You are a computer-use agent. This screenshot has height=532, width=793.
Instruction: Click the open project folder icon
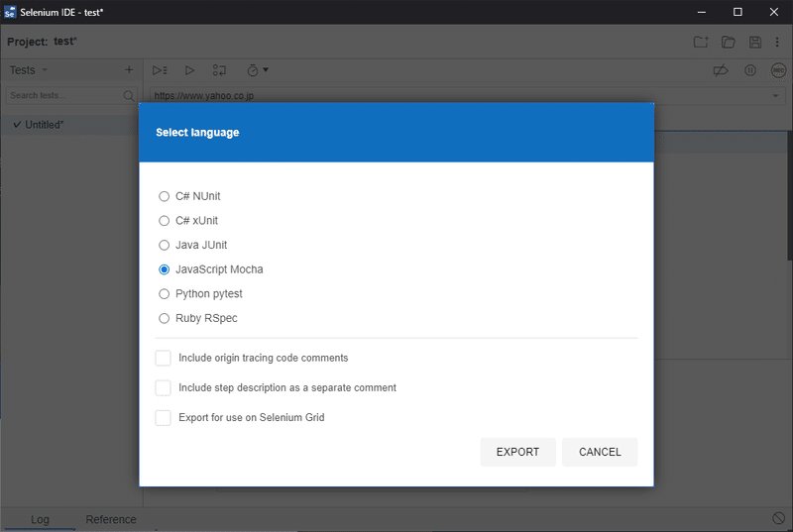tap(728, 42)
